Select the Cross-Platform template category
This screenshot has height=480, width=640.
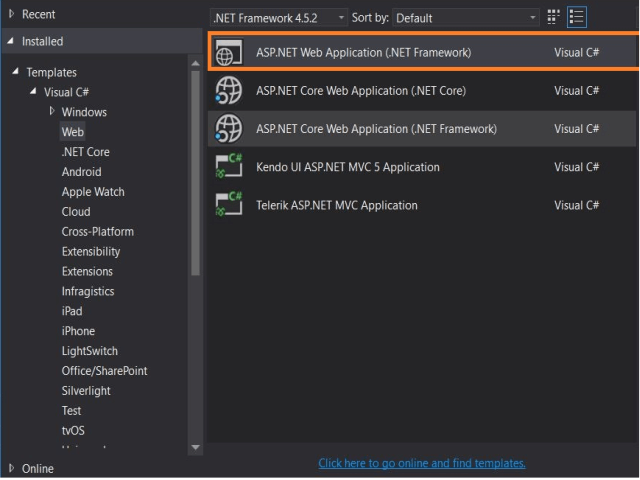click(98, 232)
